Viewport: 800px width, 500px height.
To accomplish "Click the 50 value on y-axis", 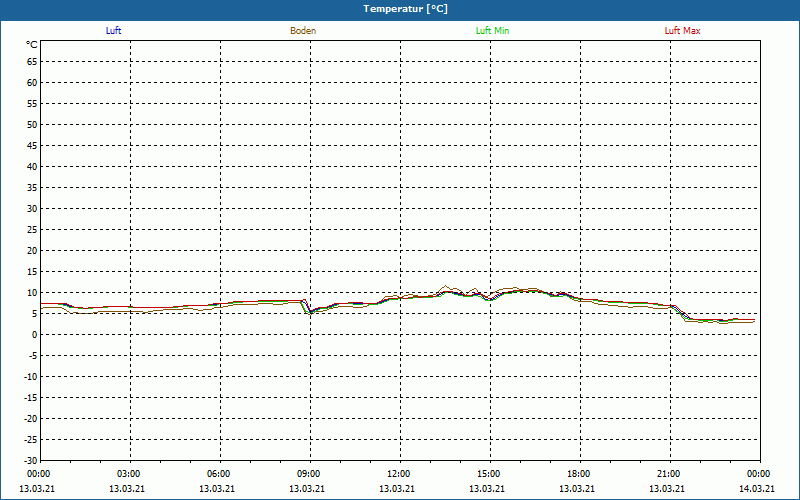I will click(32, 124).
